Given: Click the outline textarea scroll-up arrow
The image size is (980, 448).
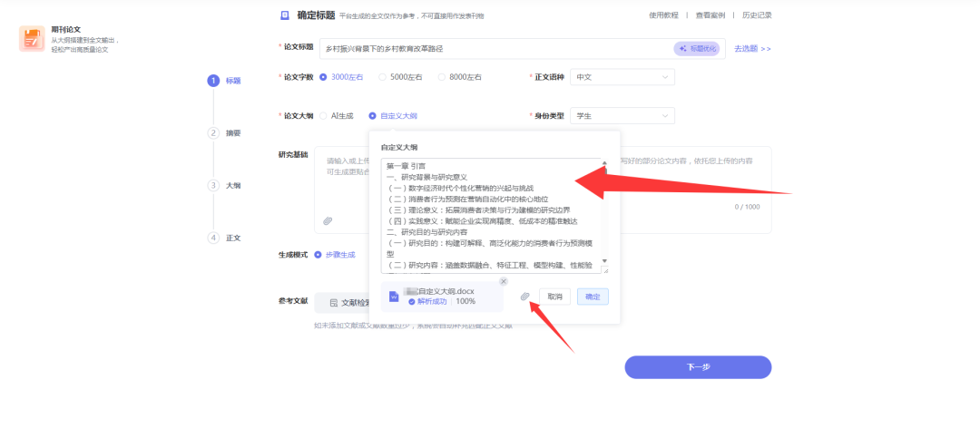Looking at the screenshot, I should coord(604,164).
